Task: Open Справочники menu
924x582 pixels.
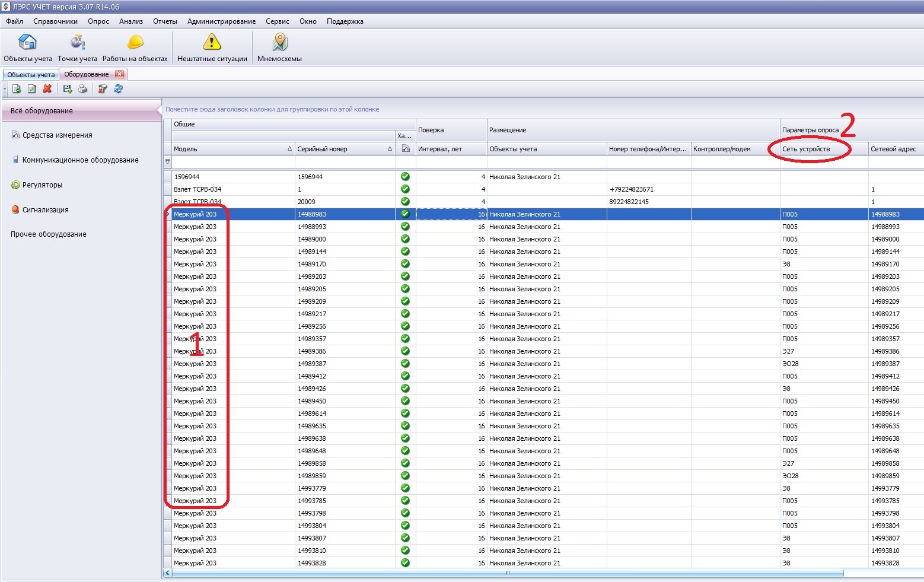Action: tap(55, 21)
